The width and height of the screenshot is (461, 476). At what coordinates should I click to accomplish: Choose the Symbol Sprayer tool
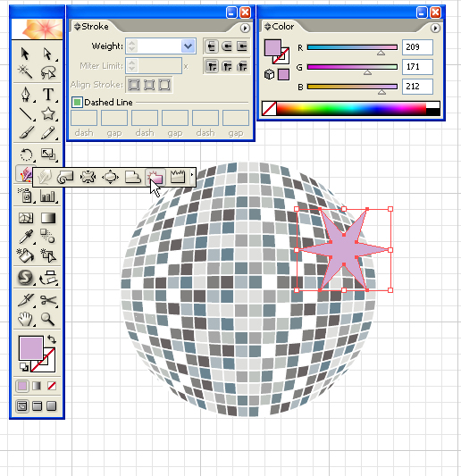(26, 196)
